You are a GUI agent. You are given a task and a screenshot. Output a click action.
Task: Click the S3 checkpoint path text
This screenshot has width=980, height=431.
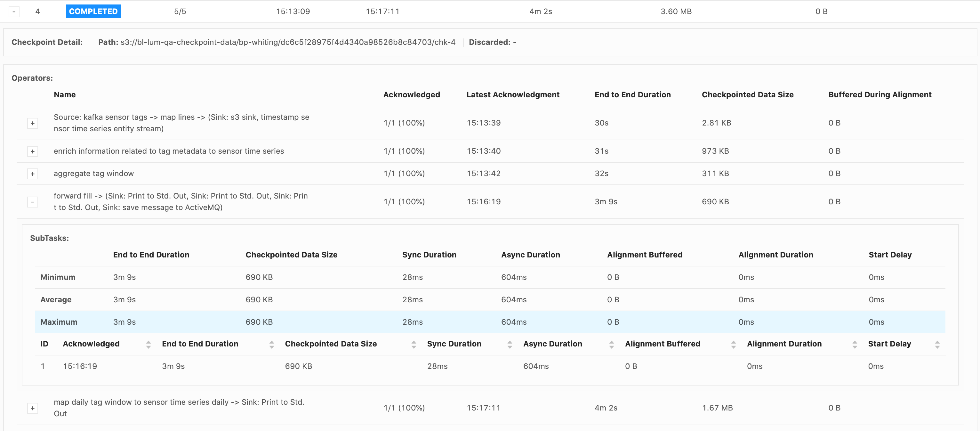[x=288, y=42]
